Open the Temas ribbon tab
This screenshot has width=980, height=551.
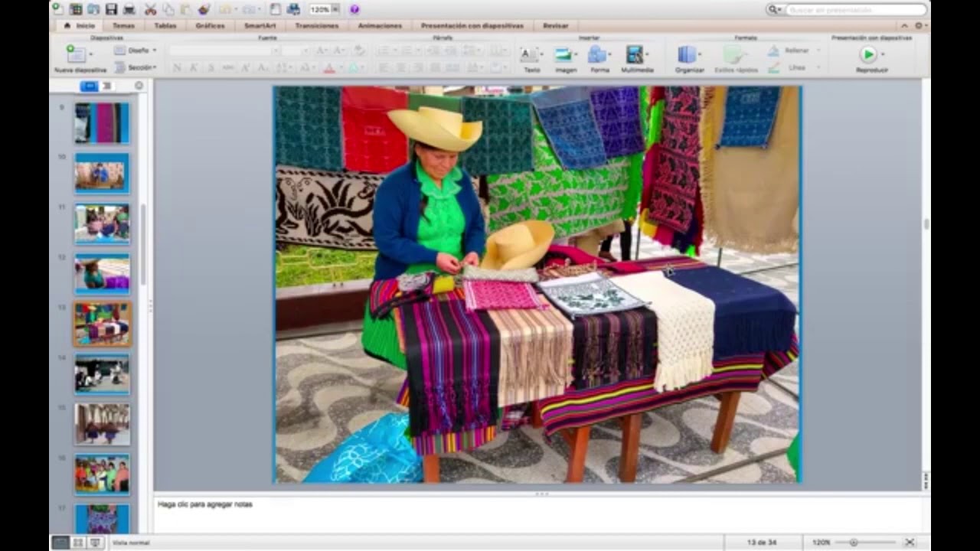[x=123, y=25]
